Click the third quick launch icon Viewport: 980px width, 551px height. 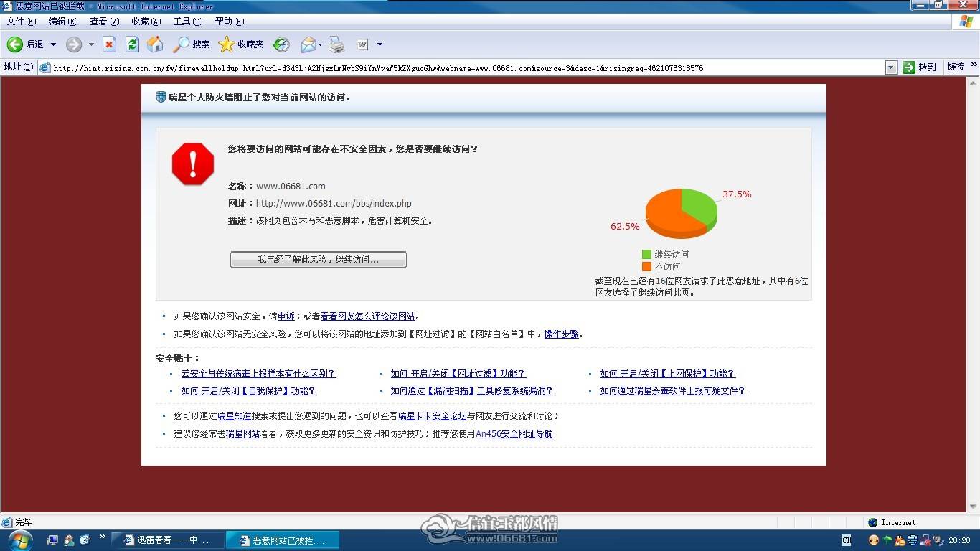(85, 540)
